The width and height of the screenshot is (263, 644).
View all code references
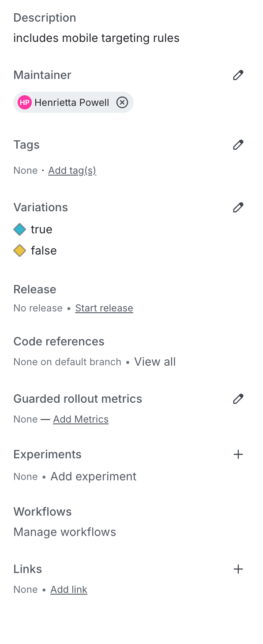pyautogui.click(x=155, y=361)
